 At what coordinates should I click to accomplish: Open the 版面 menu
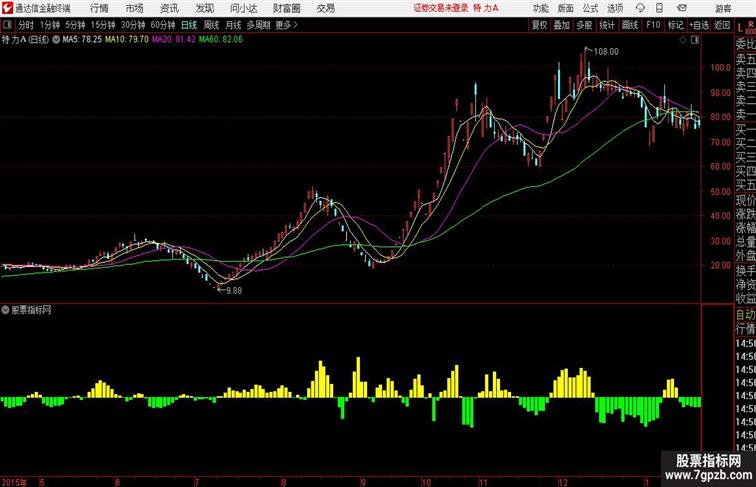tap(566, 8)
